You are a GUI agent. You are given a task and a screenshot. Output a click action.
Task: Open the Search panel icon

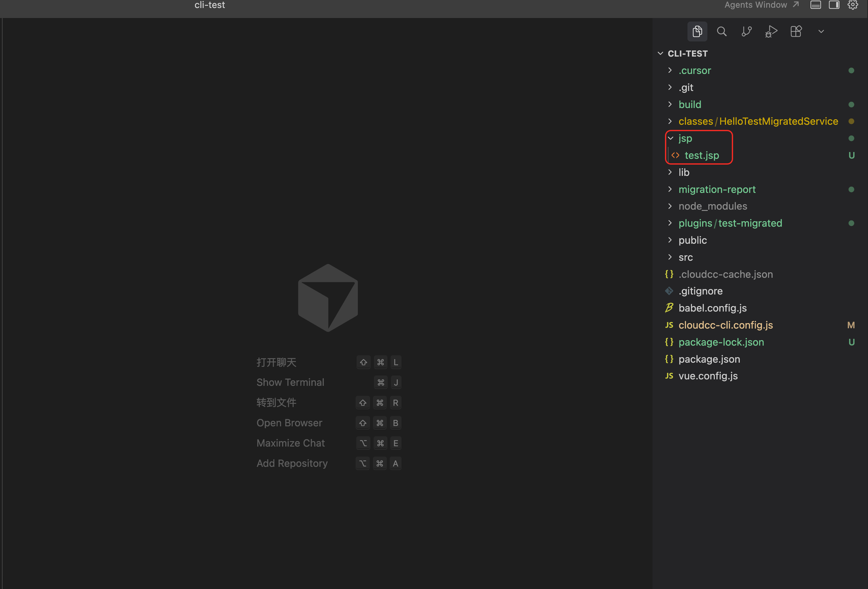[722, 31]
